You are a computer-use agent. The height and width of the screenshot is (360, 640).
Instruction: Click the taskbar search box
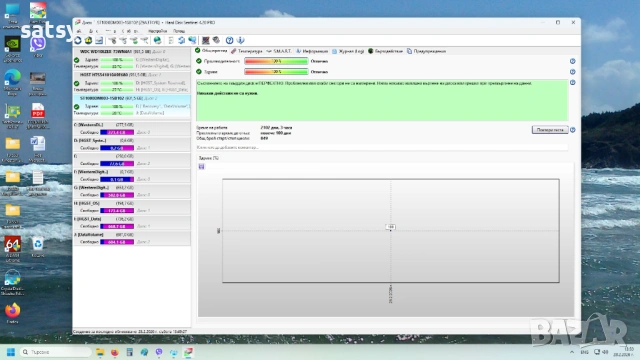(x=56, y=352)
